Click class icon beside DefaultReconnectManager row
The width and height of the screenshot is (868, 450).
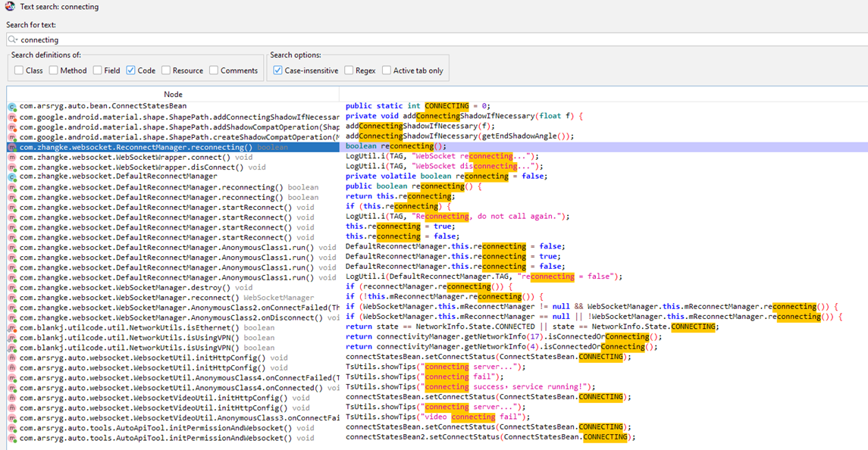(12, 177)
